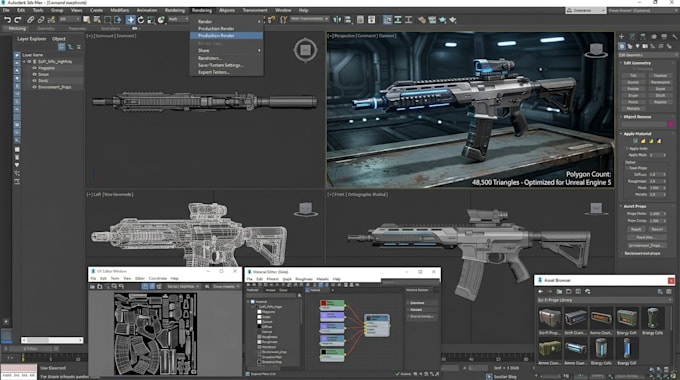Choose highlighted Production Render menu entry

click(x=226, y=36)
